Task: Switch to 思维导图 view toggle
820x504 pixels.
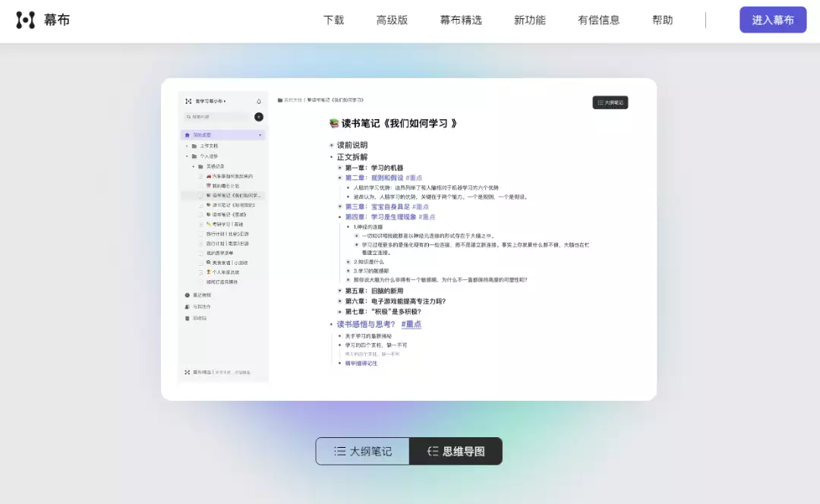Action: point(456,451)
